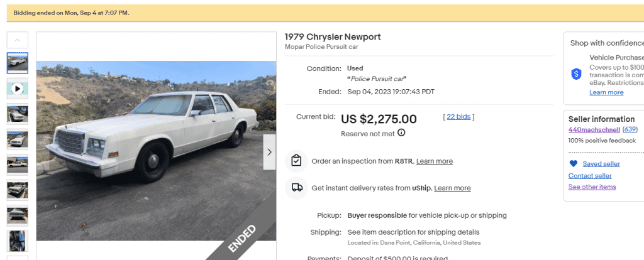Click the reserve not met info icon
644x260 pixels.
pos(401,133)
